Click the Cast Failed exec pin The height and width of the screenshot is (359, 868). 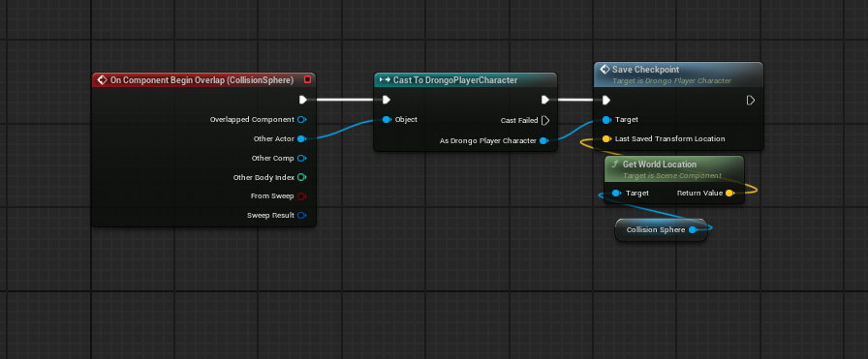pyautogui.click(x=545, y=120)
